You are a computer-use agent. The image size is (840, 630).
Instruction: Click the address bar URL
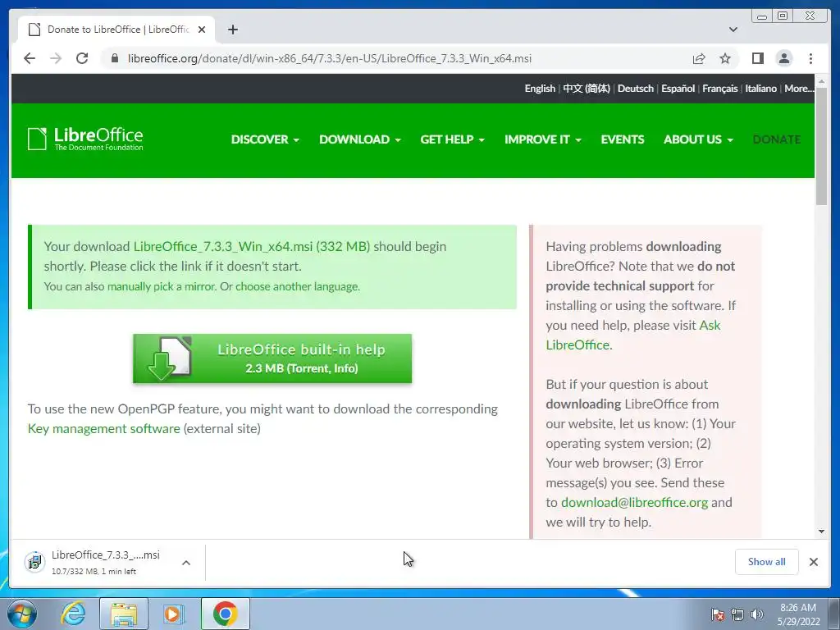pyautogui.click(x=330, y=58)
